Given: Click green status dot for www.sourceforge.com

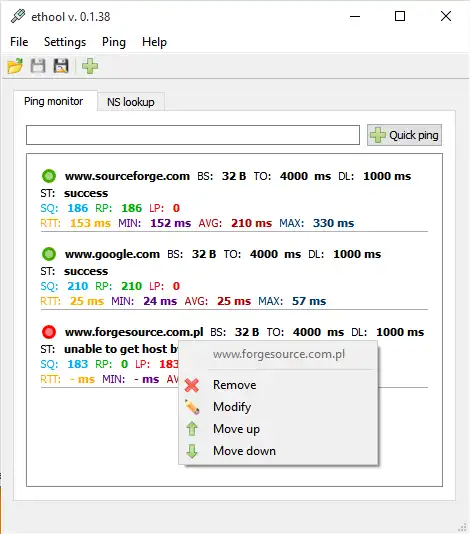Looking at the screenshot, I should pos(49,176).
